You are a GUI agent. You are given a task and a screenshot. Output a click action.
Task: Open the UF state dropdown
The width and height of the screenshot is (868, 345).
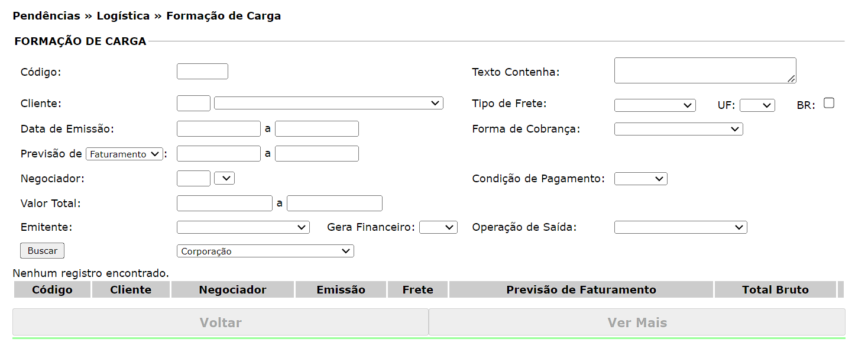point(757,105)
